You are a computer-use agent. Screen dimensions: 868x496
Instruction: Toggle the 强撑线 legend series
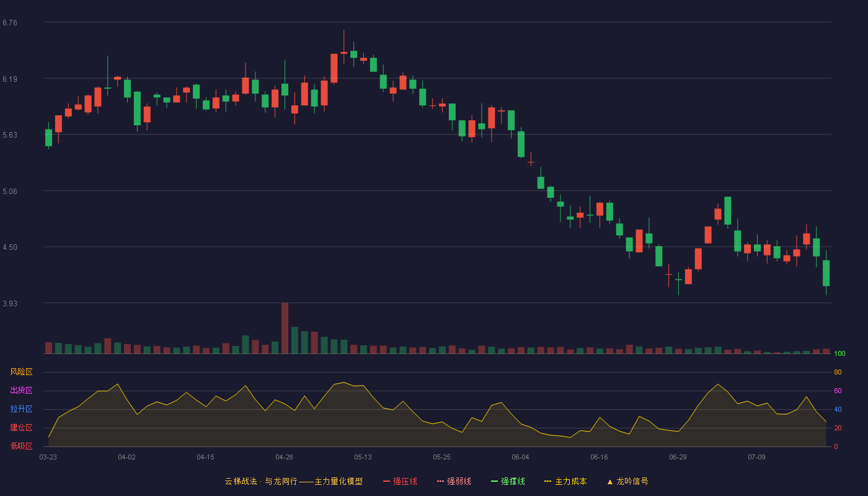[508, 481]
